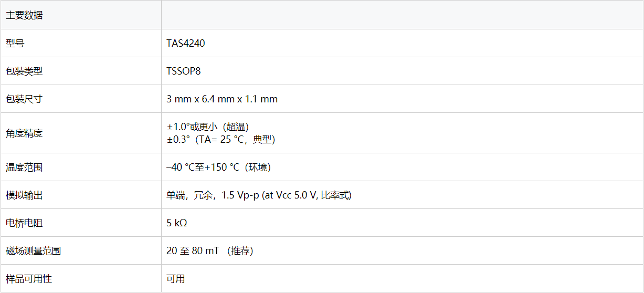The image size is (644, 293).
Task: Click the 主要数据 header cell
Action: 24,15
